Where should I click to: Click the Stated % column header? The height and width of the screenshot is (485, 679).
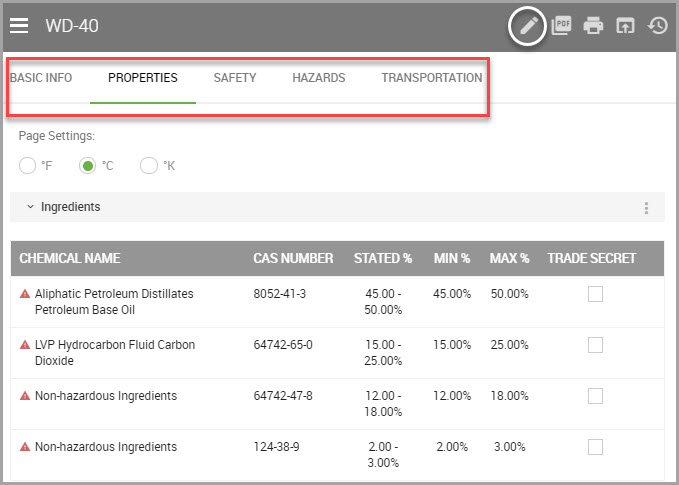(383, 259)
